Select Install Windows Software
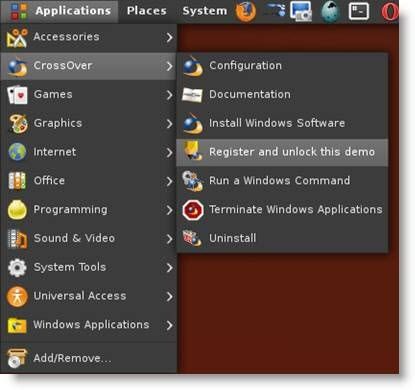 pos(282,123)
